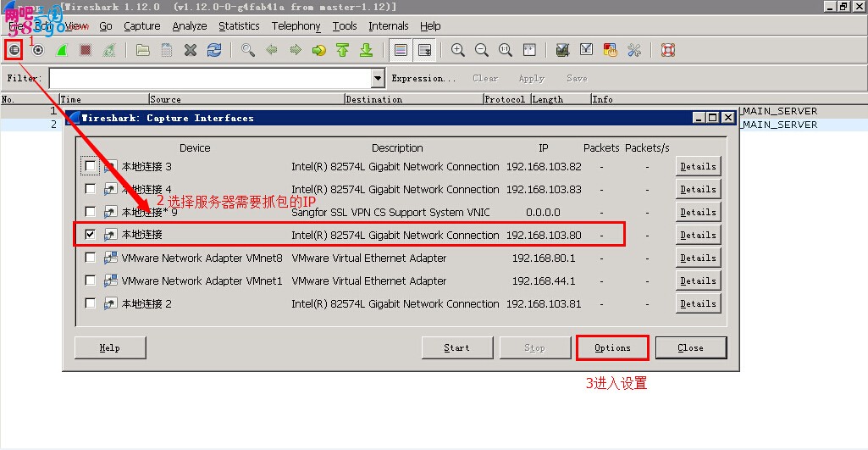Check the 本地连接 3 interface checkbox
The width and height of the screenshot is (868, 450).
(90, 166)
